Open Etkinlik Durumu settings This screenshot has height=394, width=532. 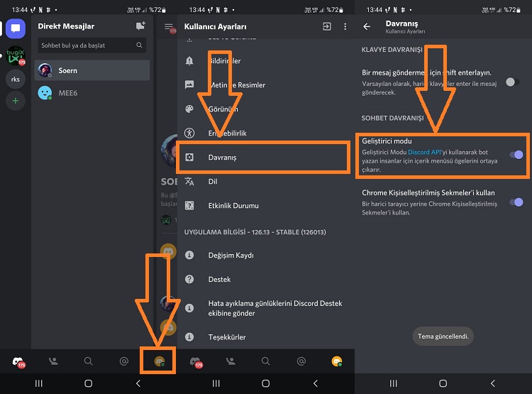266,205
